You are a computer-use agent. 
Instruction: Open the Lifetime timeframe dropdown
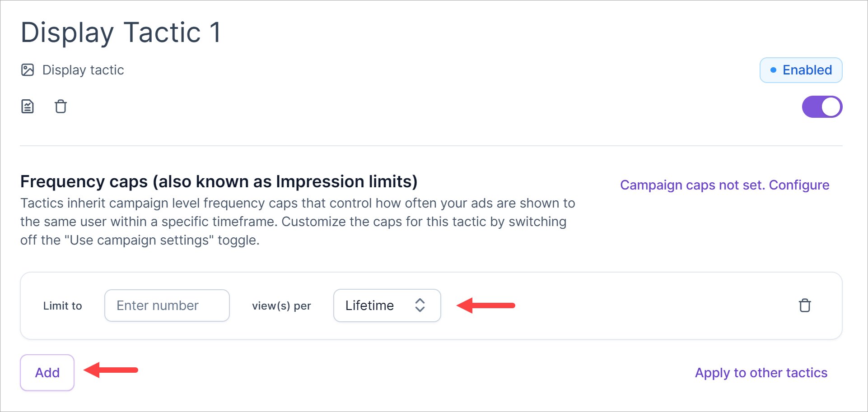click(387, 306)
